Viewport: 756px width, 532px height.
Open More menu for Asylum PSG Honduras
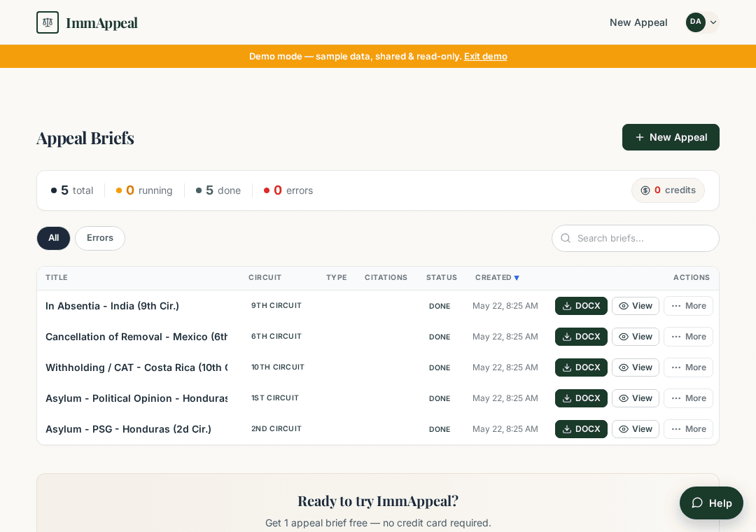pyautogui.click(x=688, y=429)
